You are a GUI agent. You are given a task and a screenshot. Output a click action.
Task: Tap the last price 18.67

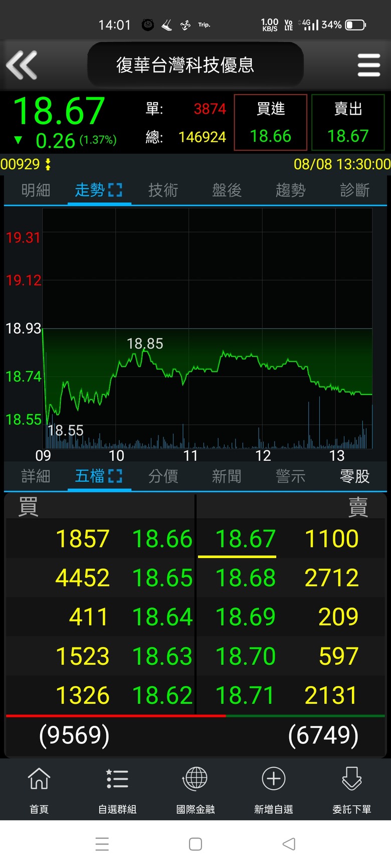[x=59, y=111]
